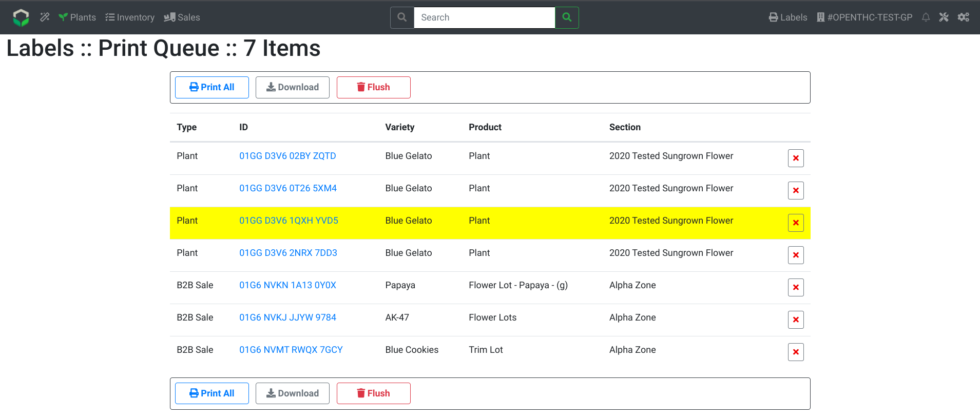Click the top Flush button

click(374, 87)
